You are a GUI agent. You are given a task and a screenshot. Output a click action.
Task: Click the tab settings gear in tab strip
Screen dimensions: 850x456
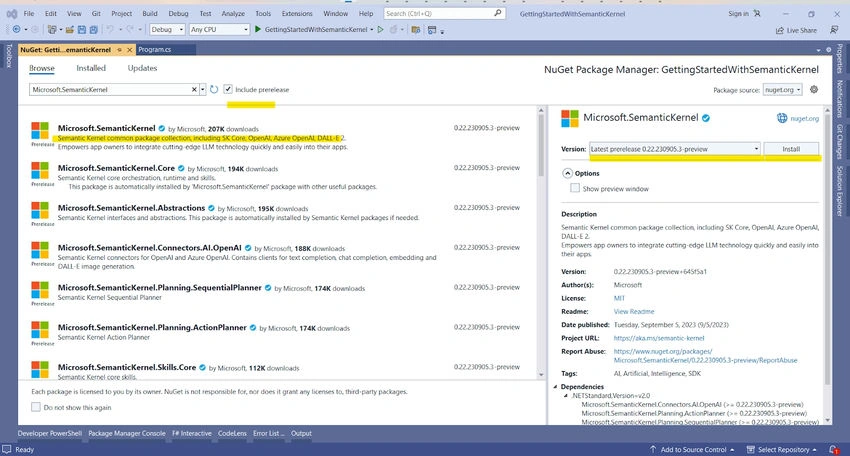828,50
